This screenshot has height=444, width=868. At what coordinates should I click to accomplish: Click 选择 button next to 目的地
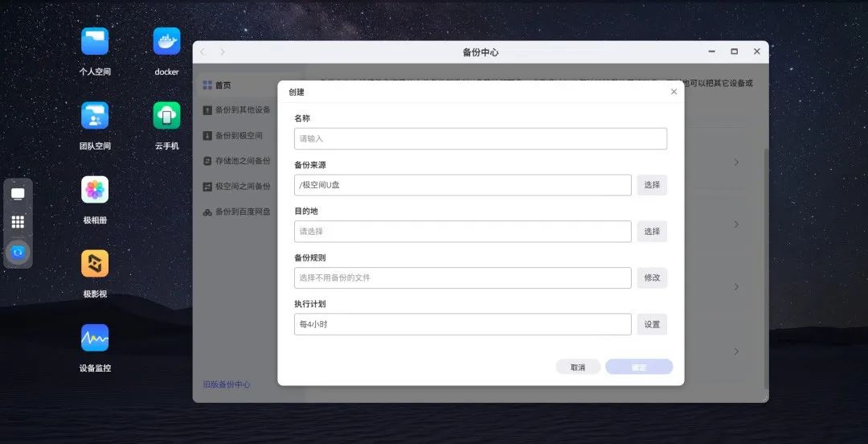pyautogui.click(x=652, y=232)
